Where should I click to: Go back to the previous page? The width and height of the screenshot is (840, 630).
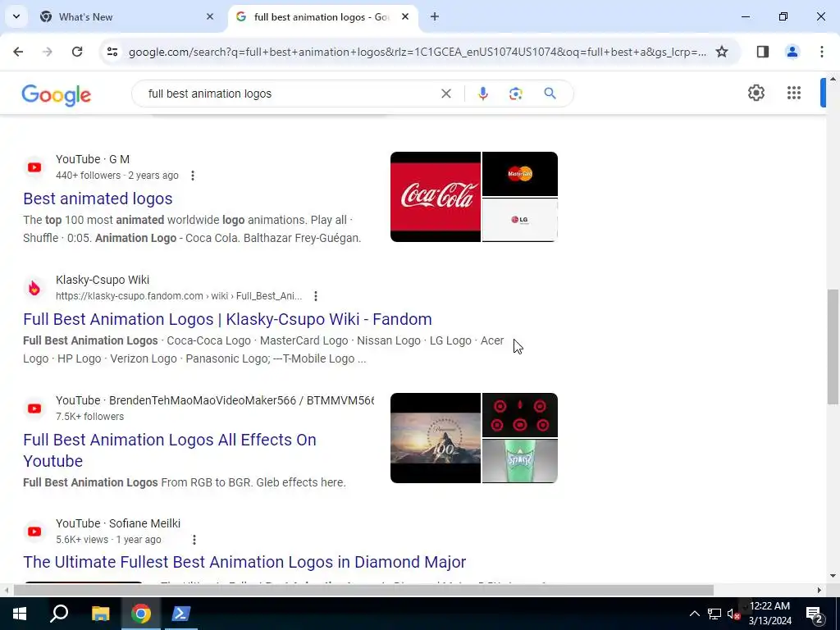coord(18,52)
